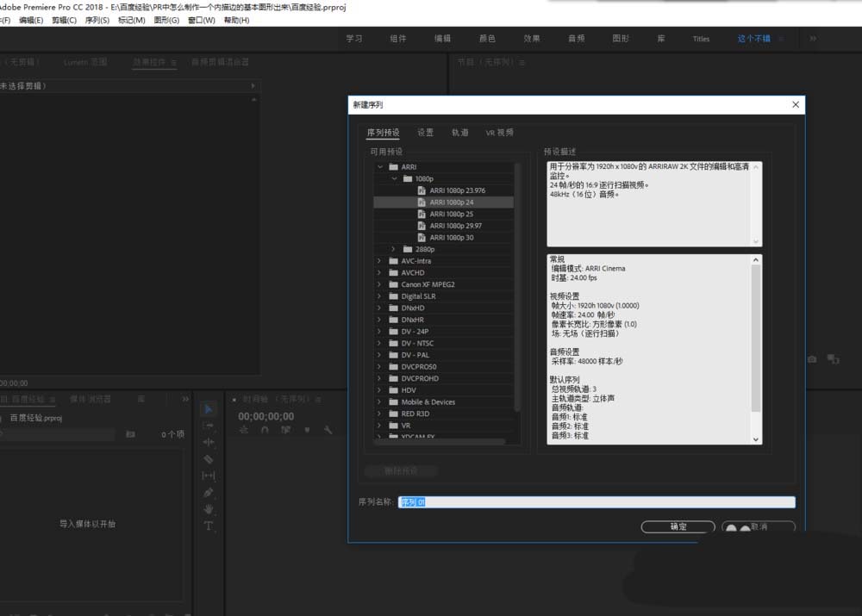Collapse the ARRI folder chevron
This screenshot has height=616, width=862.
tap(380, 166)
